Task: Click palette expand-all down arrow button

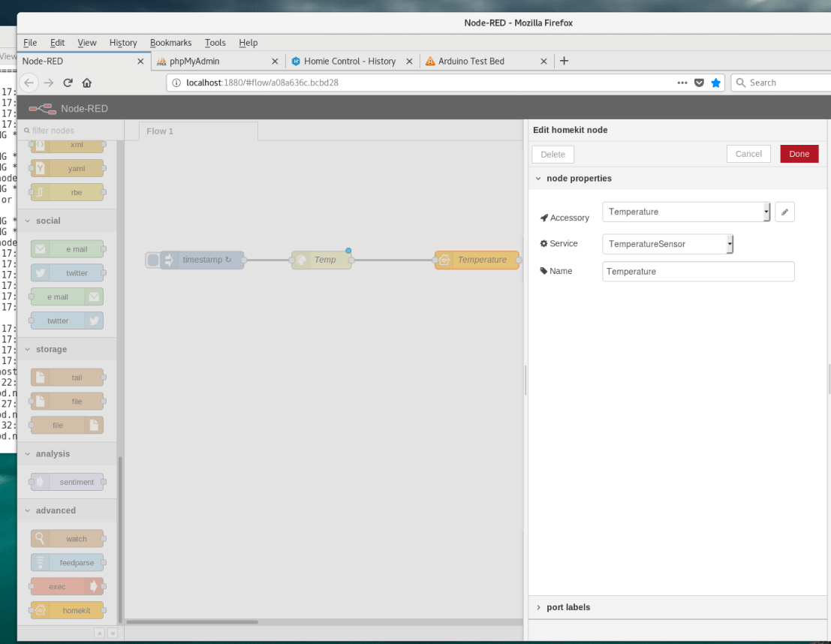Action: pyautogui.click(x=113, y=633)
